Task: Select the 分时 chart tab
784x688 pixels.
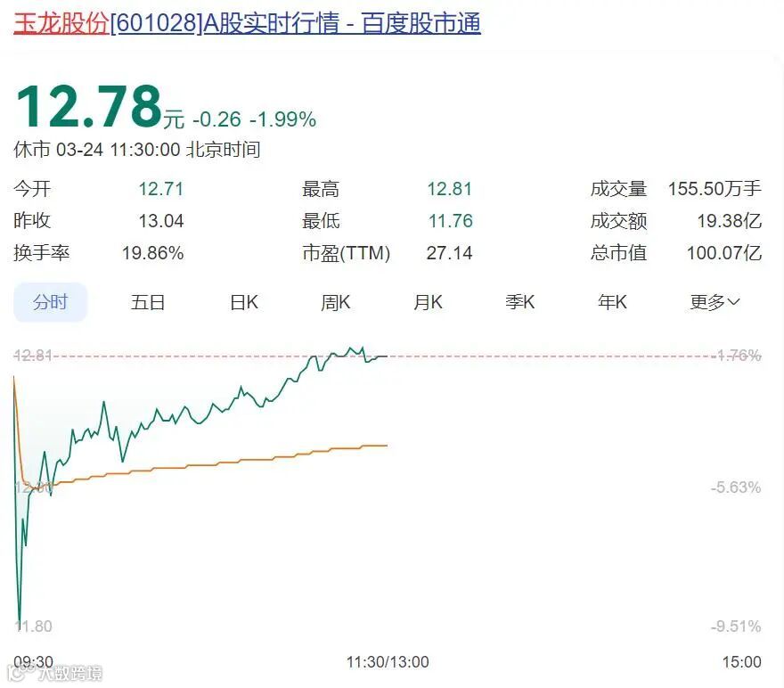Action: coord(50,302)
